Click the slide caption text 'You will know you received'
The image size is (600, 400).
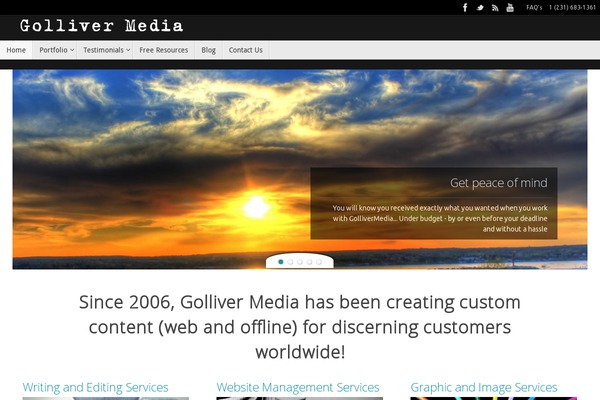440,219
